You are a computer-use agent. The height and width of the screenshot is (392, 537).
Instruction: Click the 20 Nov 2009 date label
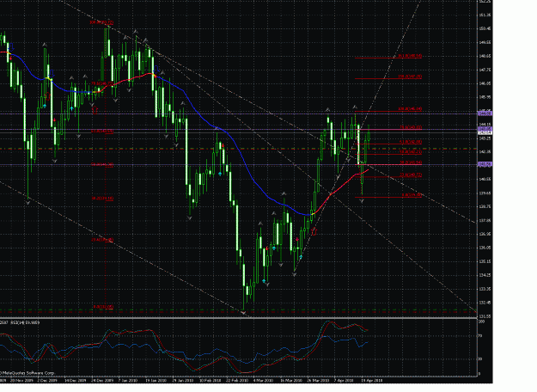[21, 380]
